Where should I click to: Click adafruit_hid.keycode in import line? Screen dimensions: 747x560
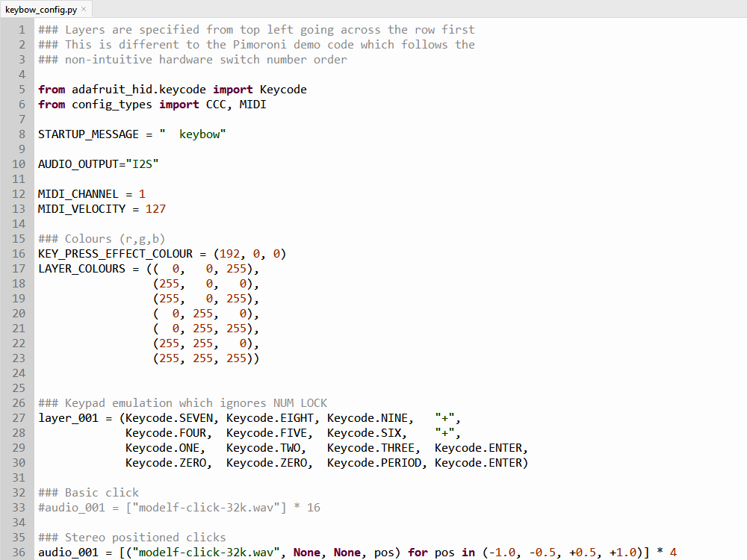pos(139,90)
